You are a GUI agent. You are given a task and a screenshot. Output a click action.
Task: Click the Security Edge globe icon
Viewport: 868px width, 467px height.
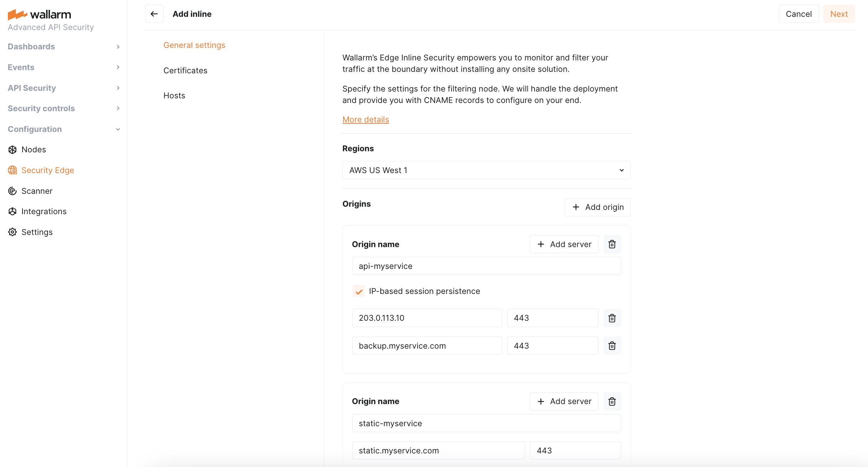coord(13,170)
